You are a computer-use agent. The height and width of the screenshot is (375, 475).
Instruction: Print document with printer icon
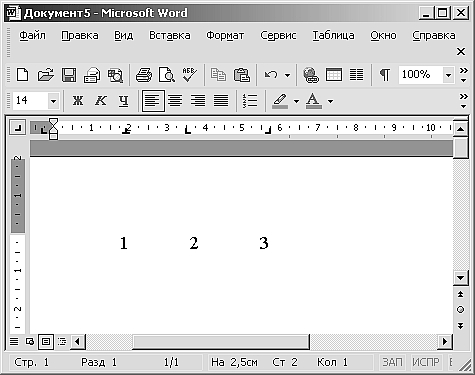144,75
